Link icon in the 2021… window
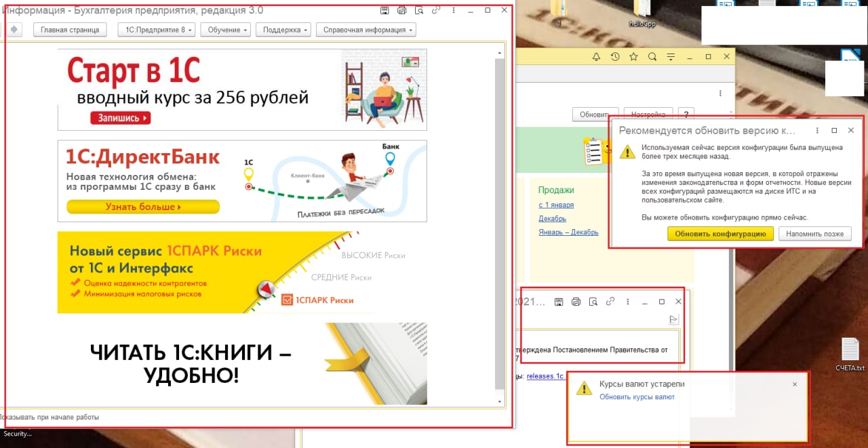The height and width of the screenshot is (448, 868). 610,302
